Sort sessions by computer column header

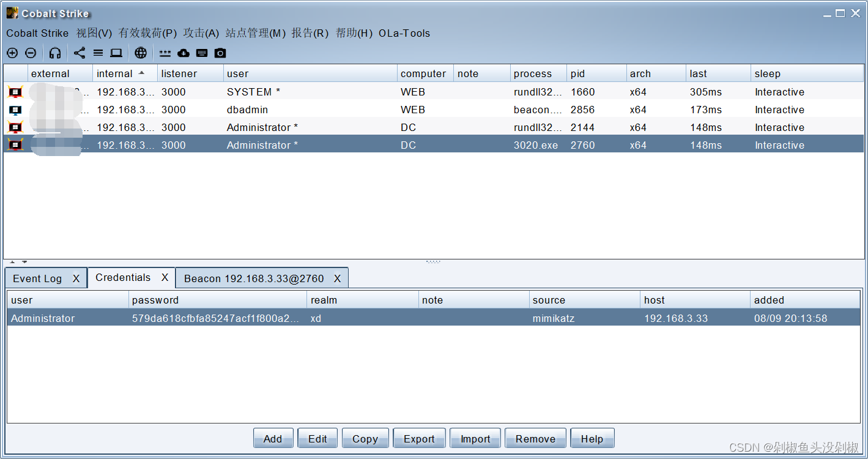(x=425, y=73)
